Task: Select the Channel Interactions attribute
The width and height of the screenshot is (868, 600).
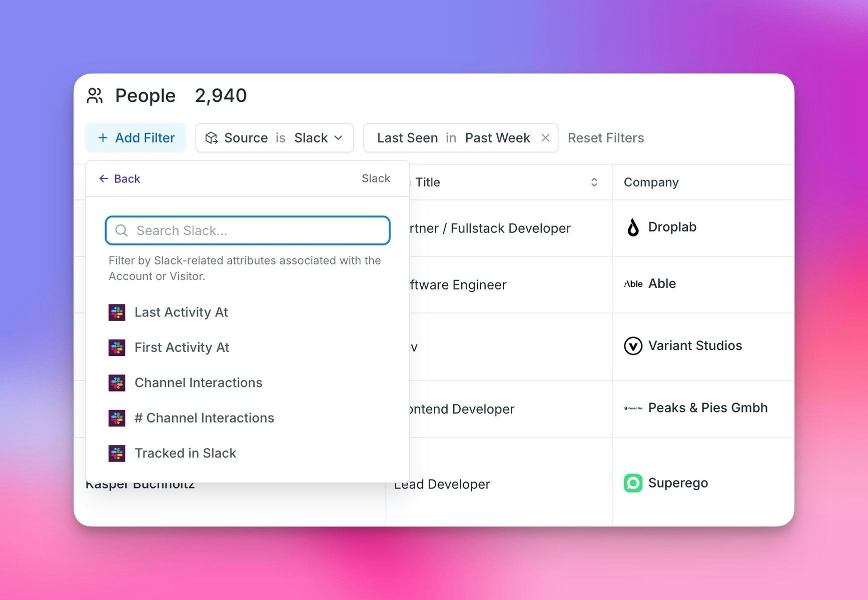Action: [198, 382]
